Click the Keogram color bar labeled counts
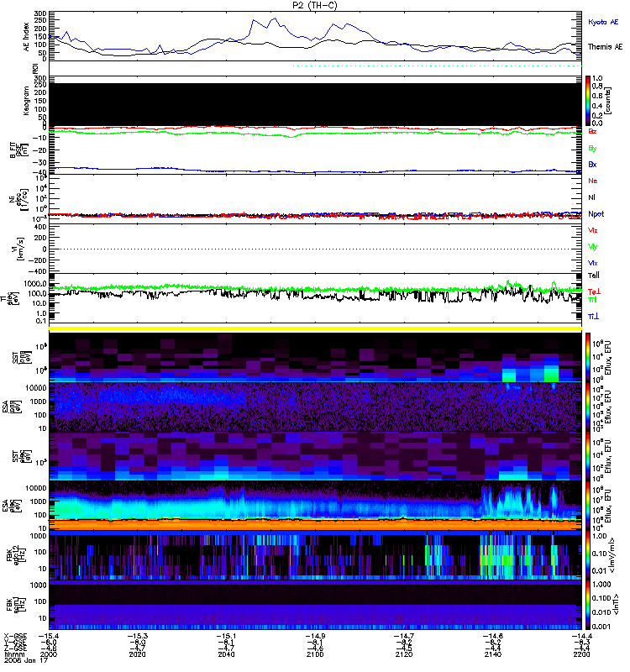The image size is (630, 672). (x=588, y=101)
